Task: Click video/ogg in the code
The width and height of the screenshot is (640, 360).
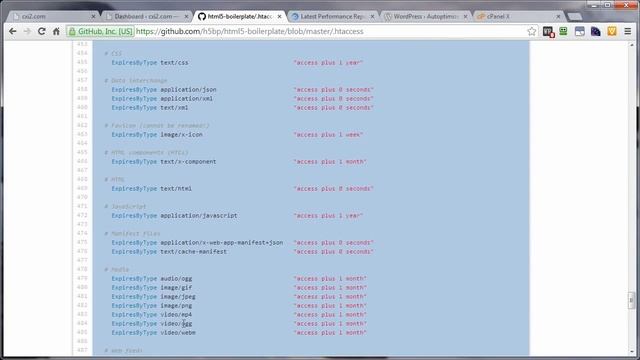Action: pos(176,323)
